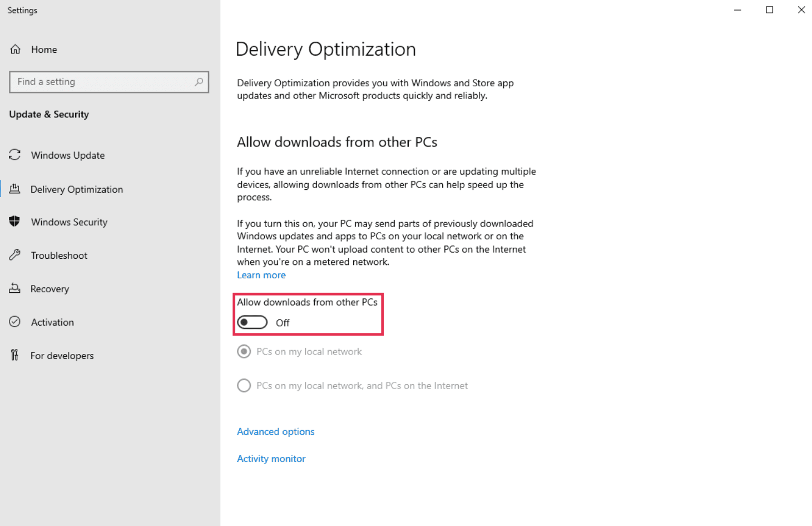Click the For developers tools icon
Image resolution: width=812 pixels, height=526 pixels.
(x=15, y=355)
